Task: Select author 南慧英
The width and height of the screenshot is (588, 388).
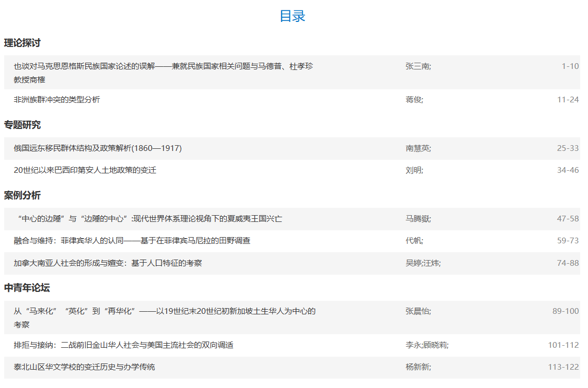Action: (418, 148)
